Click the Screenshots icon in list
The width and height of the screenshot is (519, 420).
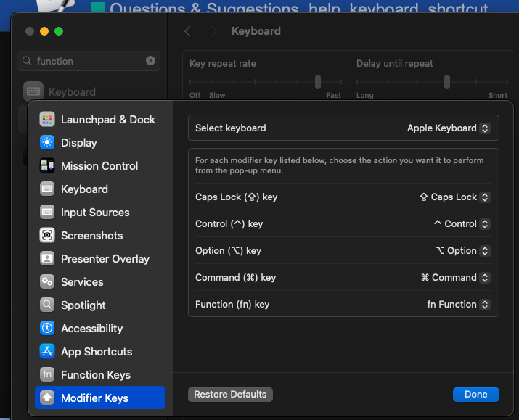coord(47,236)
